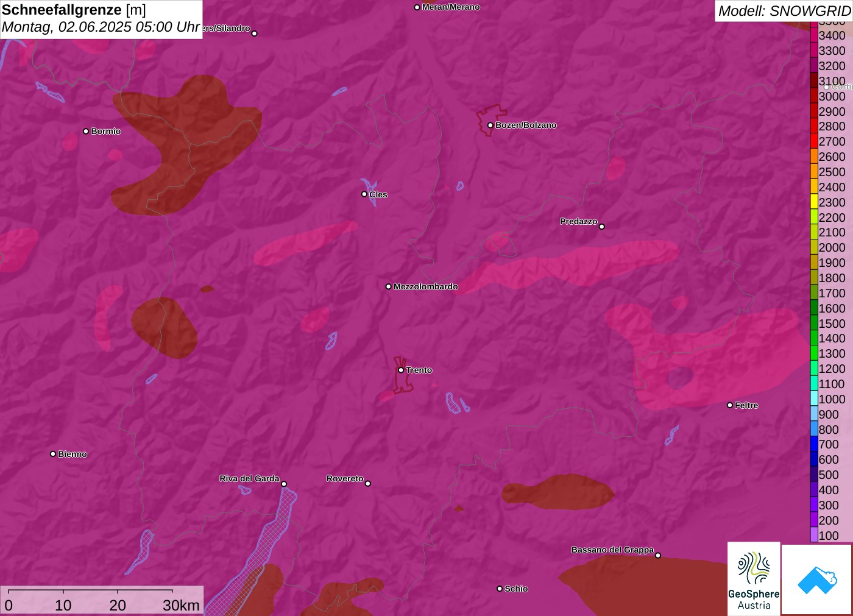Click the GeoSphere Austria logo
Viewport: 853px width, 616px height.
[x=754, y=578]
